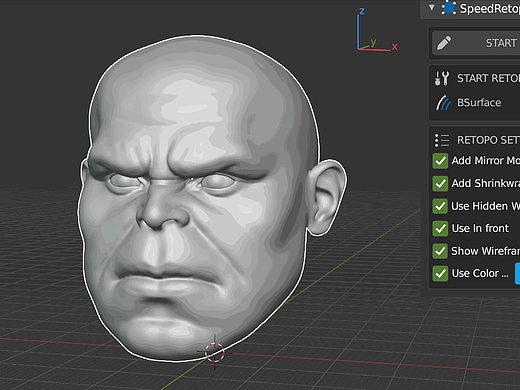Uncheck Add Mirror Modifier checkbox
This screenshot has width=520, height=390.
(440, 161)
